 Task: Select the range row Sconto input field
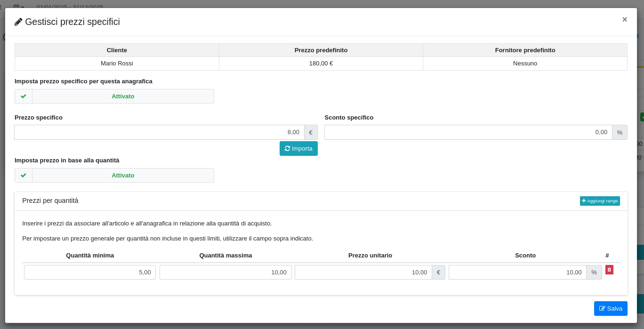coord(517,273)
